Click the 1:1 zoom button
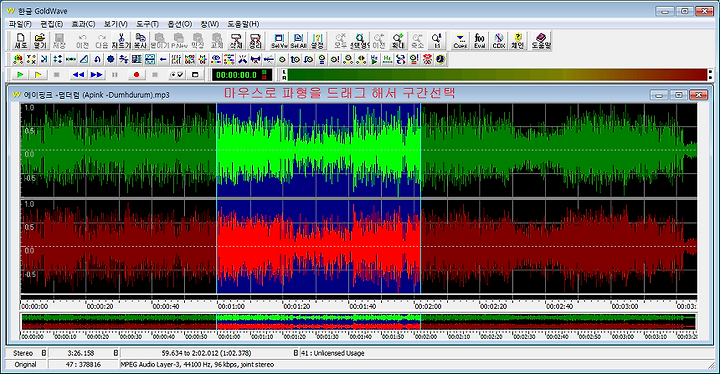Viewport: 720px width, 374px height. (x=436, y=41)
